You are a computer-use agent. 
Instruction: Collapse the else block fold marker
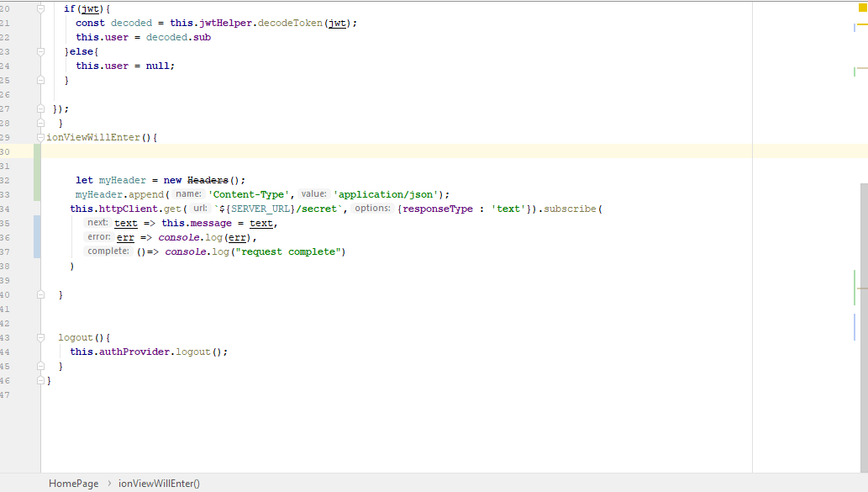pos(40,51)
